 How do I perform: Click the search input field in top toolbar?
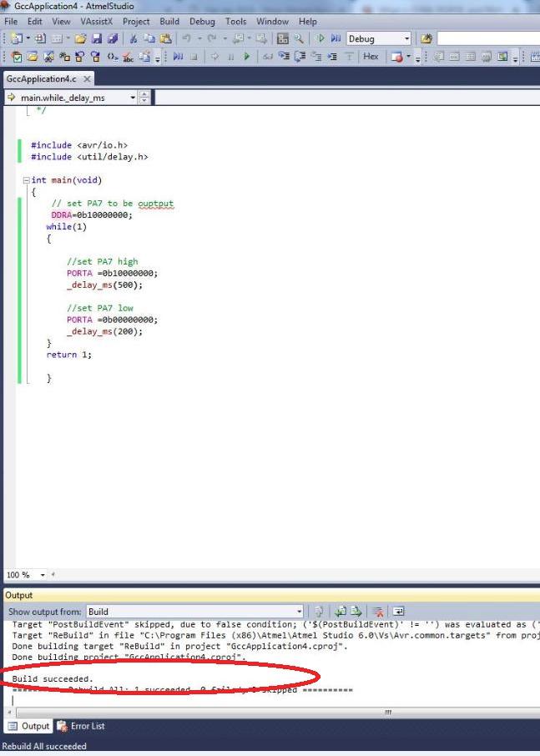coord(488,38)
